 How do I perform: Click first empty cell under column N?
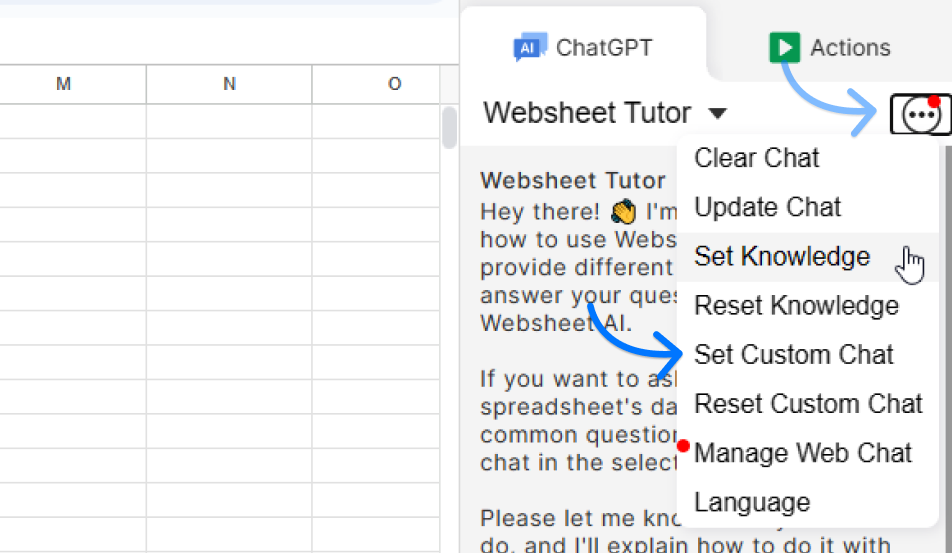[229, 121]
